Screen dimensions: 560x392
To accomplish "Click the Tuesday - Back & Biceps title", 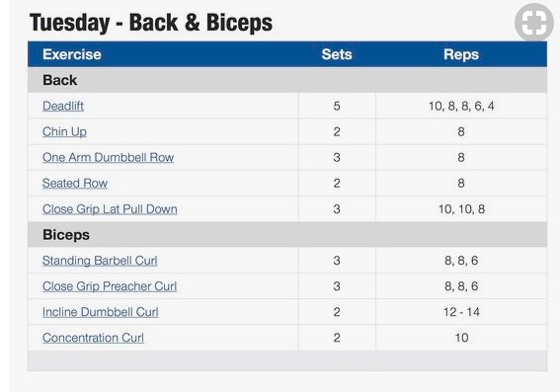I will pos(151,23).
